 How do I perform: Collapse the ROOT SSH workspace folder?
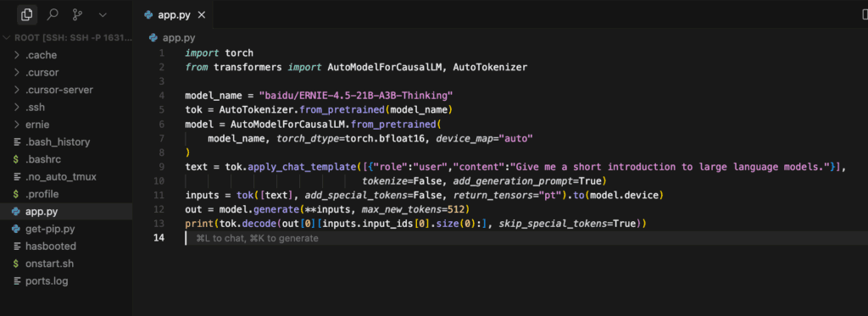point(66,38)
